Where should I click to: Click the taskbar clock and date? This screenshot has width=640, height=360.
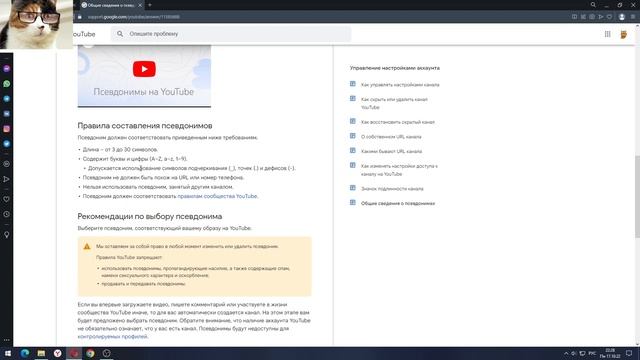click(x=610, y=353)
